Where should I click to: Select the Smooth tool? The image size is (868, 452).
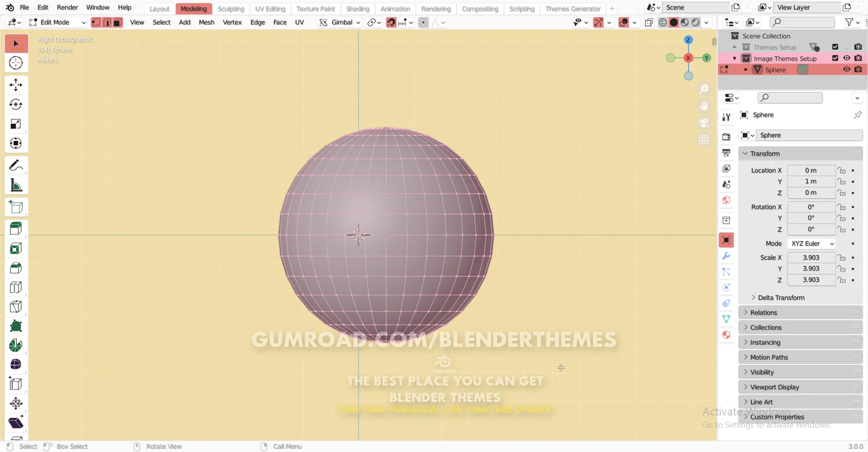pyautogui.click(x=16, y=364)
